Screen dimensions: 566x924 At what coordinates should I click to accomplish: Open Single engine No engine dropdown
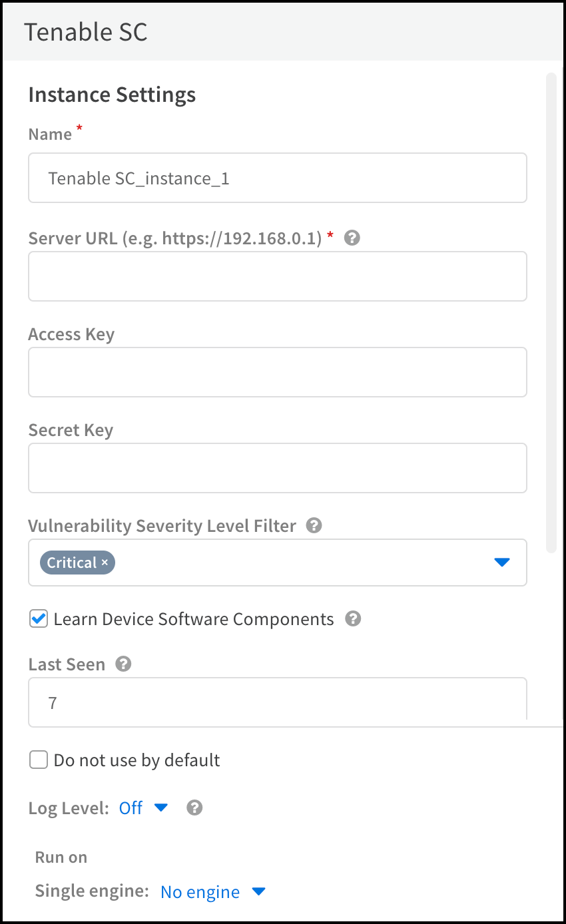[x=258, y=891]
